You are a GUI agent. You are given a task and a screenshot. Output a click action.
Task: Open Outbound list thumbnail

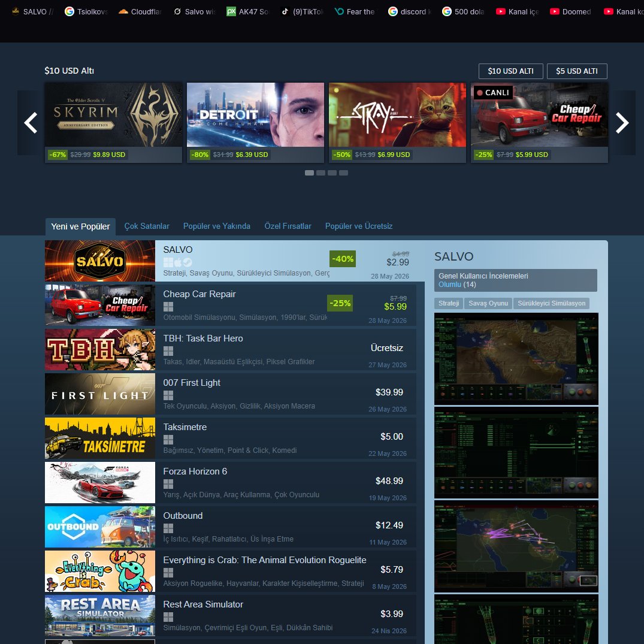[100, 527]
